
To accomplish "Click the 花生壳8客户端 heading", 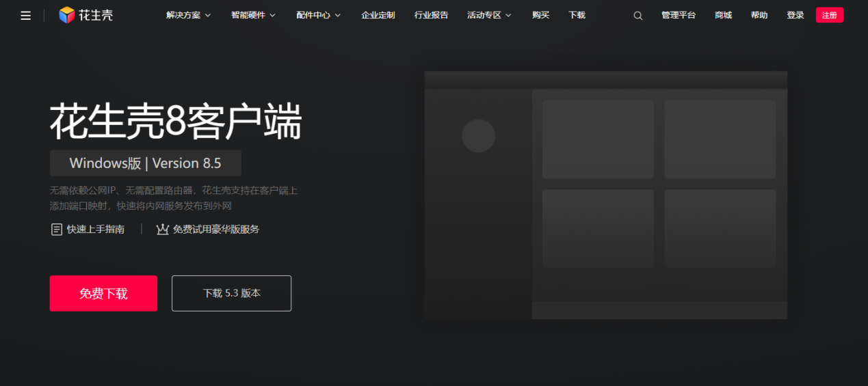I will coord(176,122).
